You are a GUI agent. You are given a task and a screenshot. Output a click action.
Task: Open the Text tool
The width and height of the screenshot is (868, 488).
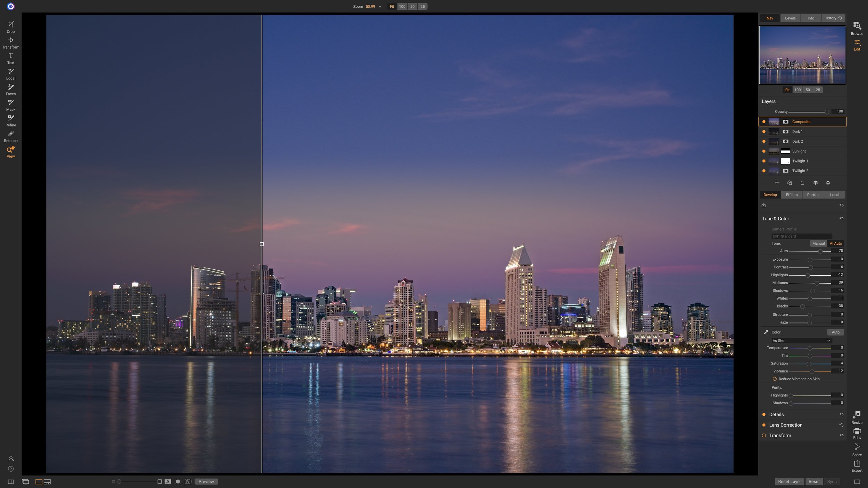click(x=11, y=57)
